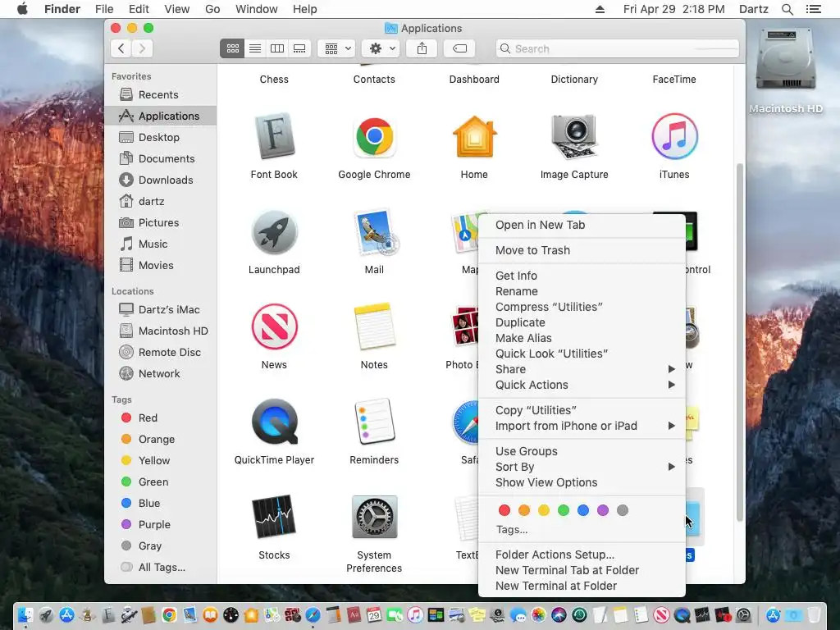Select Copy “Utilities”

pos(582,410)
